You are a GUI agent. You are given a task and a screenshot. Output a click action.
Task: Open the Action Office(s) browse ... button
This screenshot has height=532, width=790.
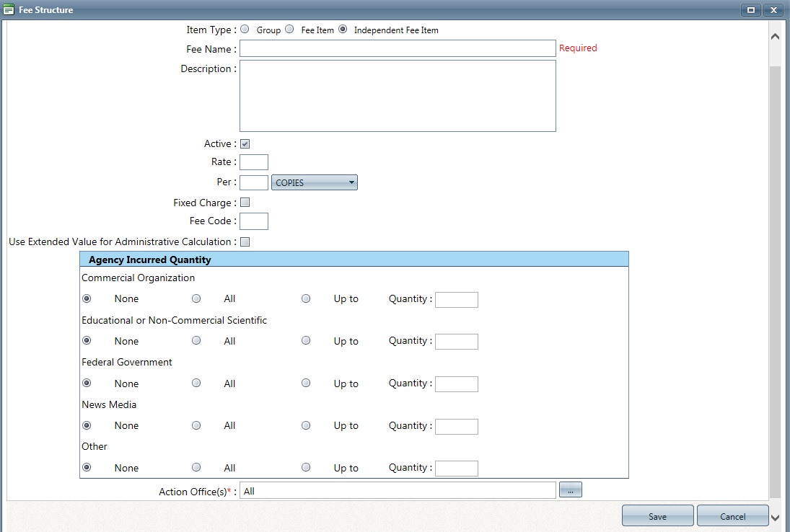570,489
